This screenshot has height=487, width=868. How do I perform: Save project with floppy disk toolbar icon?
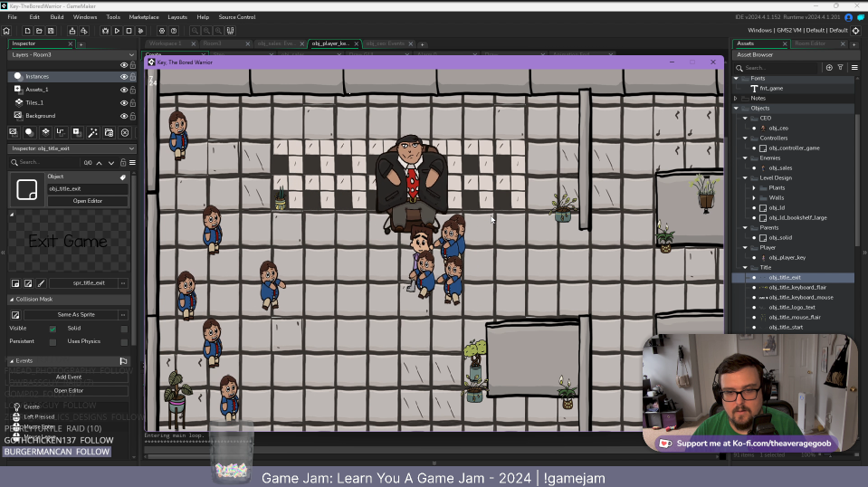[x=51, y=31]
